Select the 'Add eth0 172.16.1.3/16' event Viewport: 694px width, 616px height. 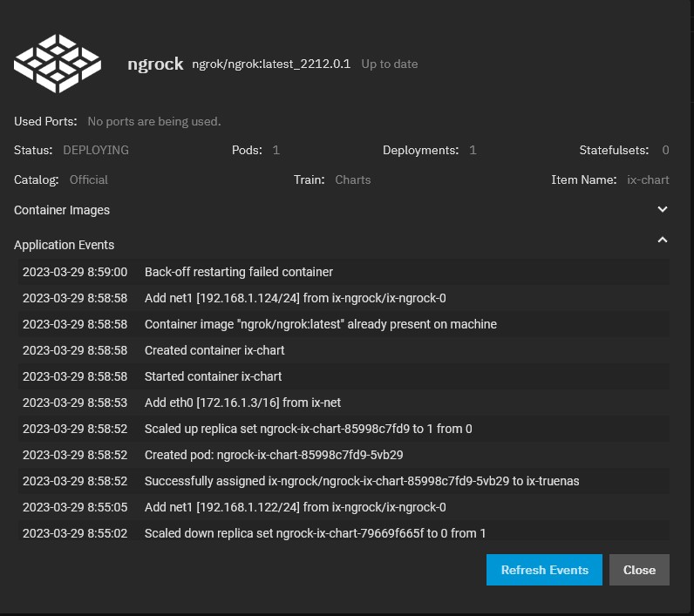point(242,403)
